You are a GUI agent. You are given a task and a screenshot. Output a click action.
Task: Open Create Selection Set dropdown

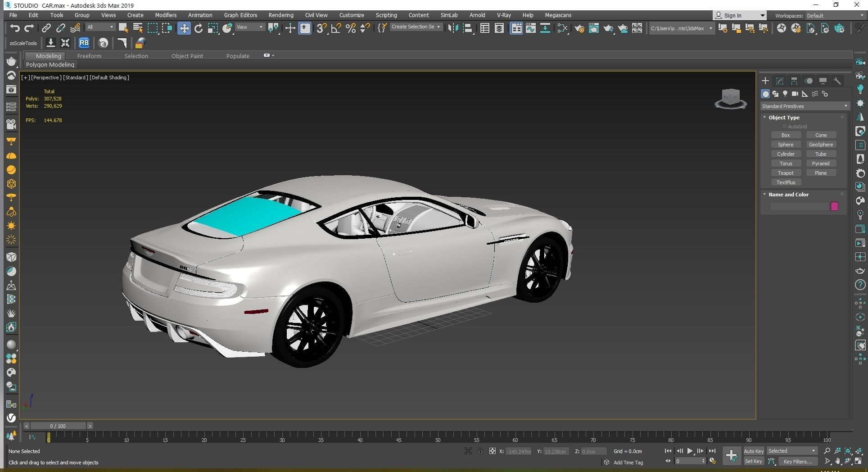click(416, 27)
